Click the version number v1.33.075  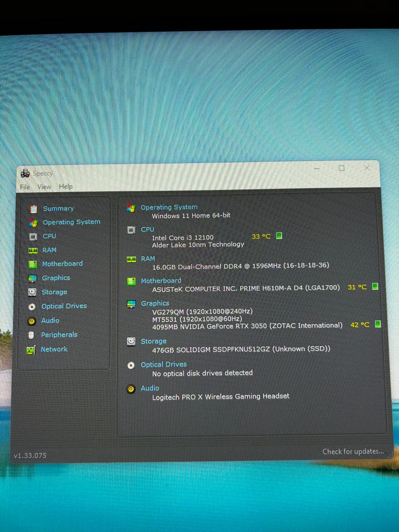tap(30, 456)
